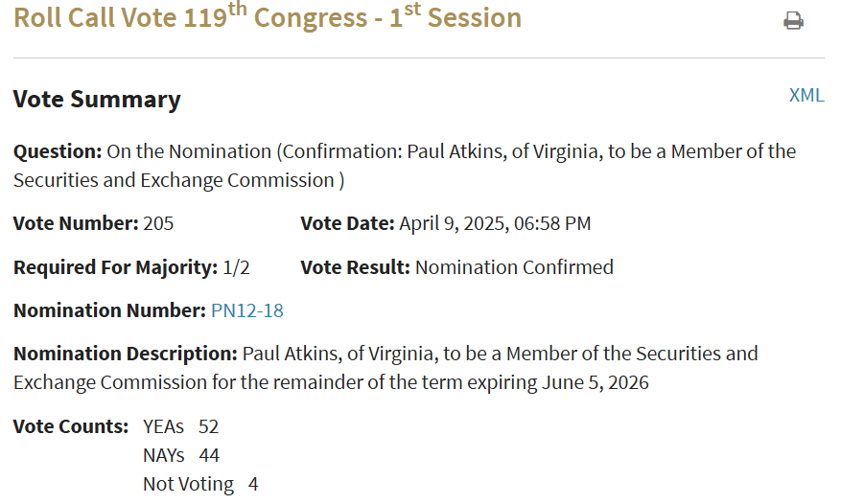This screenshot has height=504, width=841.
Task: Click the Nomination Confirmed result text
Action: pyautogui.click(x=514, y=267)
